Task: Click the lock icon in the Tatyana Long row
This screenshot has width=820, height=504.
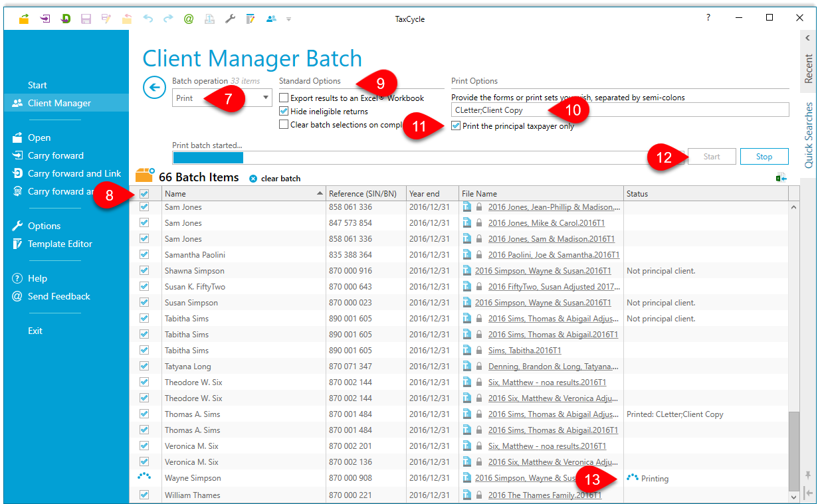Action: click(478, 367)
